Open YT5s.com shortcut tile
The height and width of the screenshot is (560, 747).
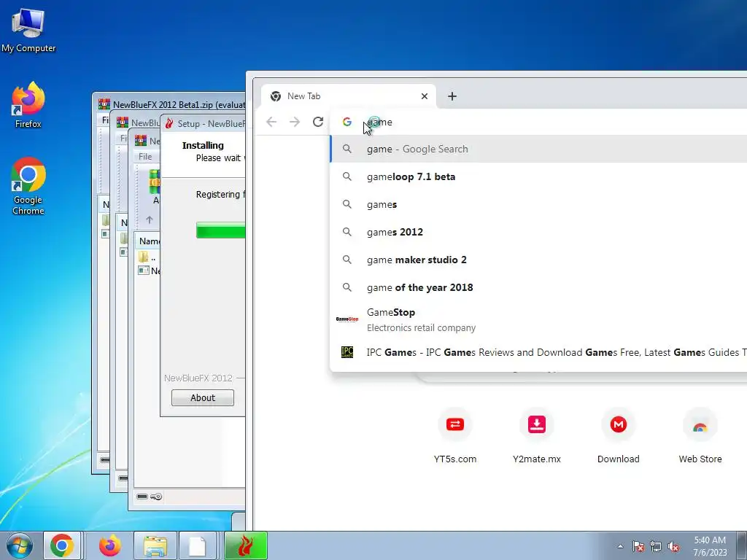coord(455,436)
